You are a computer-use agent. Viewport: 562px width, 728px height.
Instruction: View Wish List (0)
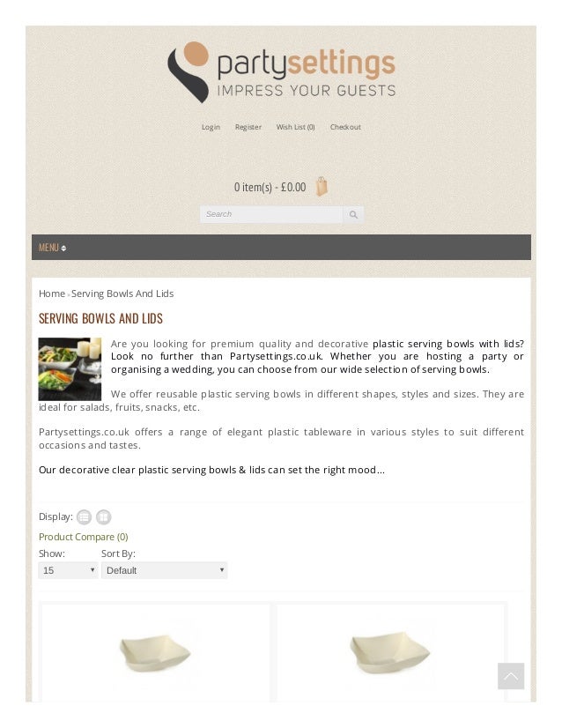point(296,127)
